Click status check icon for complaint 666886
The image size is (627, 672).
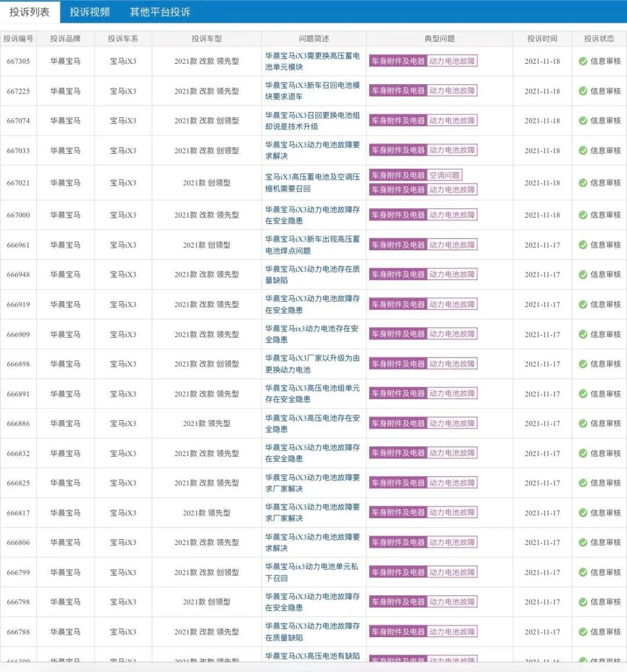click(x=583, y=424)
